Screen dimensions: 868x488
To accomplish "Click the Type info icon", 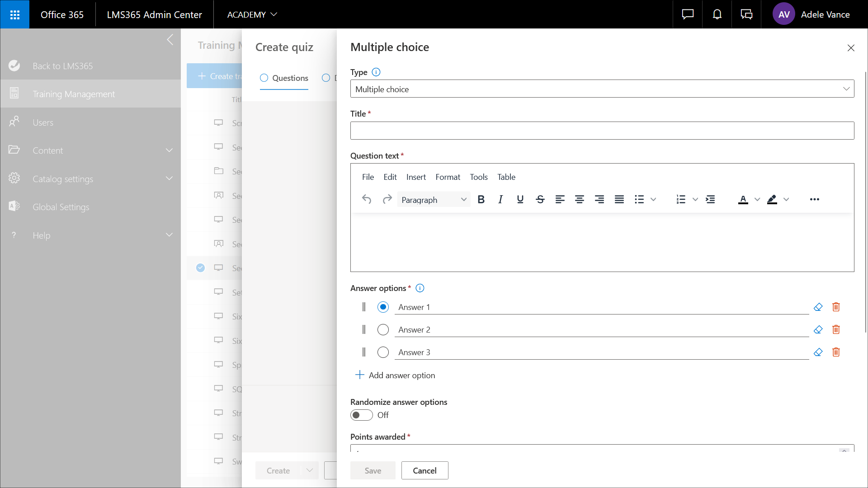I will 376,72.
